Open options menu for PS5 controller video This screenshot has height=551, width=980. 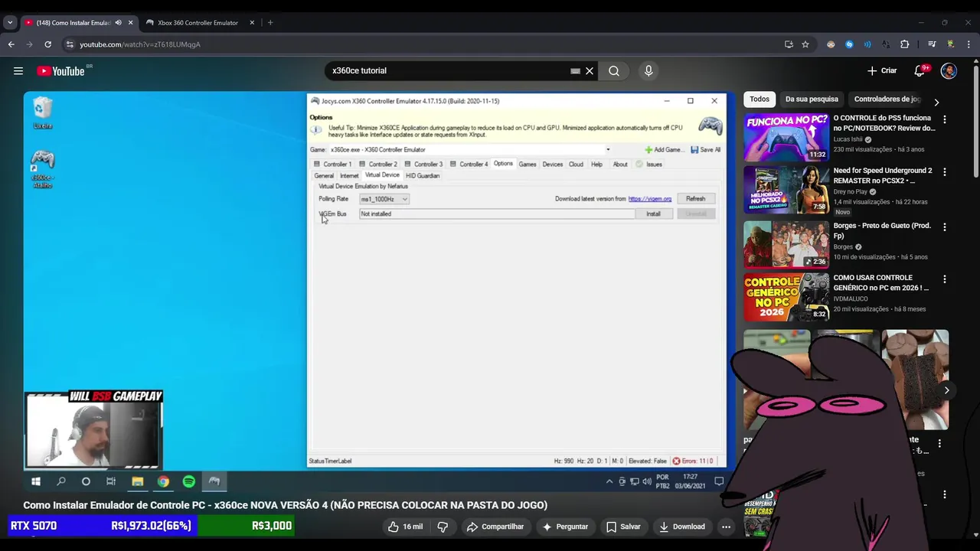tap(945, 119)
